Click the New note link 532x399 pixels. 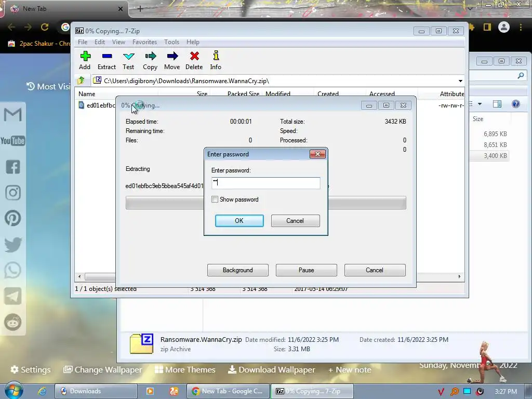(x=350, y=369)
